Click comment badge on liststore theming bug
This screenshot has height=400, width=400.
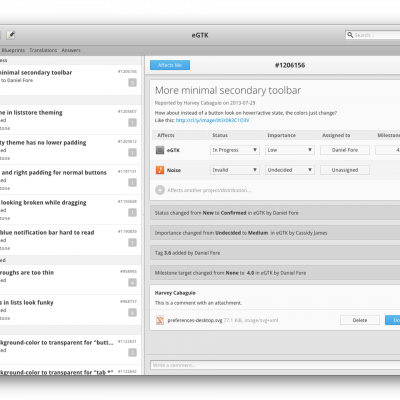(x=132, y=123)
